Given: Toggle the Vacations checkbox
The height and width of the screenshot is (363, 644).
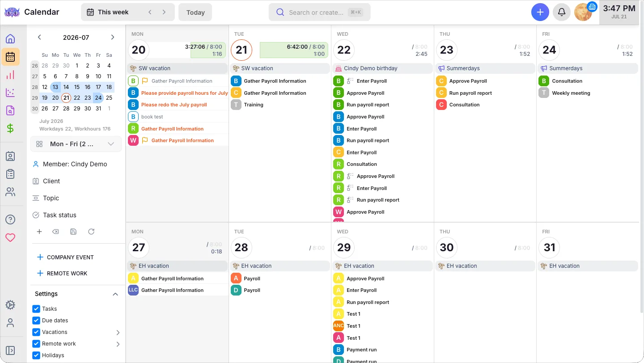Looking at the screenshot, I should pyautogui.click(x=37, y=332).
